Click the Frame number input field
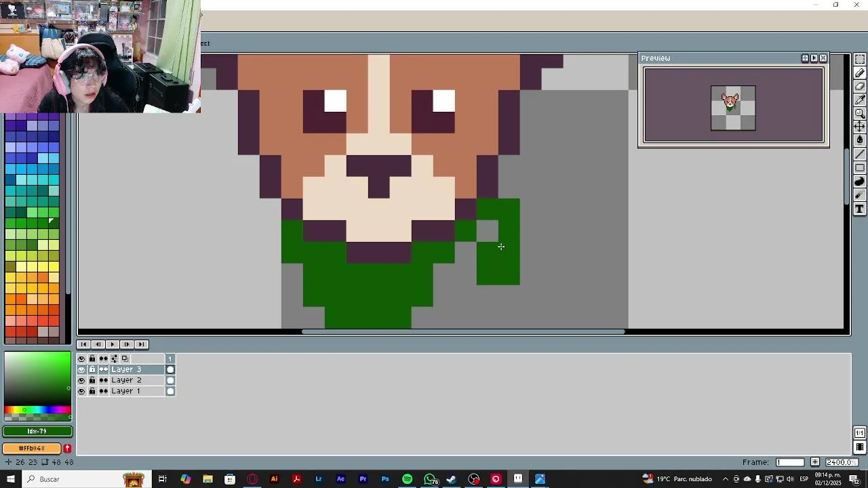868x488 pixels. [790, 462]
